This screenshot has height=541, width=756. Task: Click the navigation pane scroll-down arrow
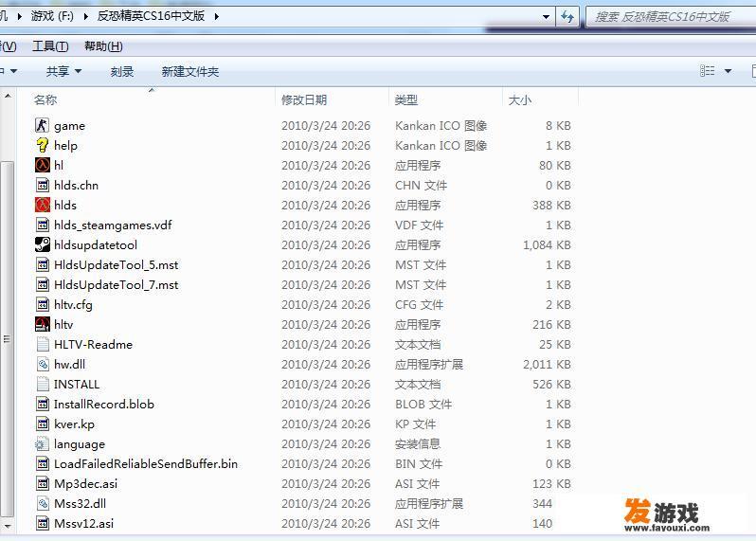(x=8, y=525)
